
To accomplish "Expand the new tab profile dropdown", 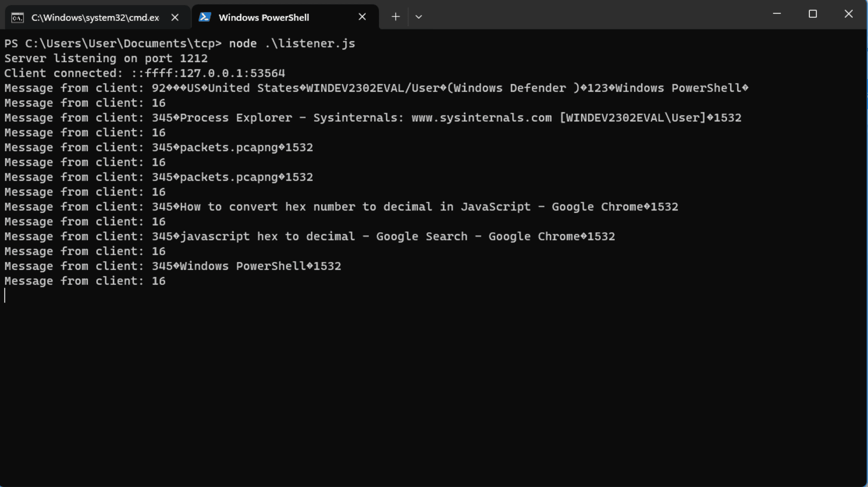I will [418, 17].
